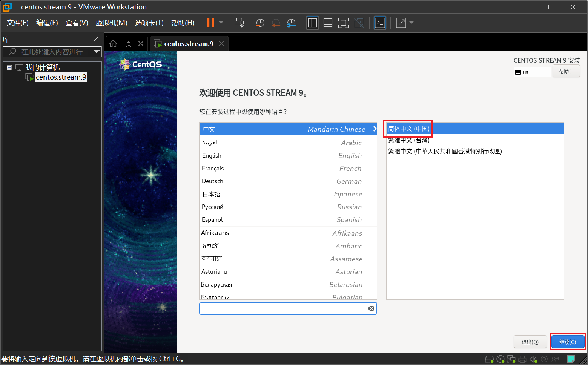Screen dimensions: 588x365
Task: Open the 编辑(E) menu
Action: pos(47,23)
